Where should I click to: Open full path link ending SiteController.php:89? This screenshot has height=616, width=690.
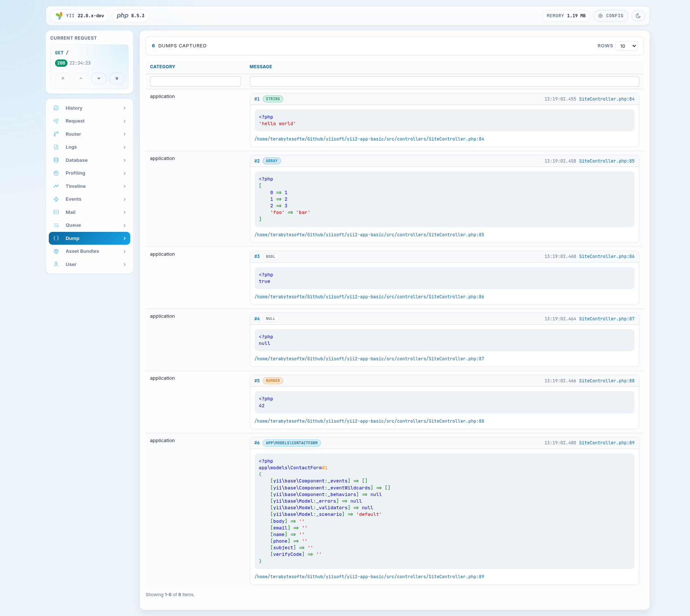[369, 577]
